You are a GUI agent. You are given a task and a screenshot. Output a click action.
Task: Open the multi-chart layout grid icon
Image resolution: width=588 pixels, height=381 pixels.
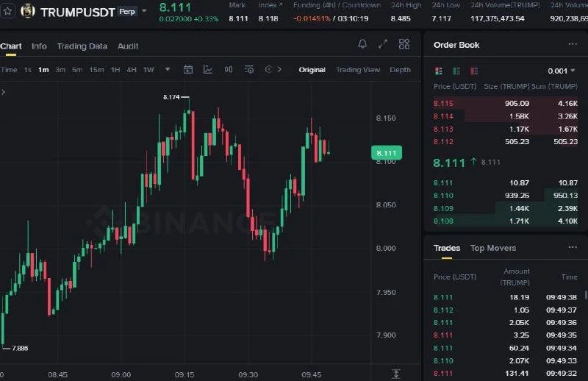tap(404, 44)
